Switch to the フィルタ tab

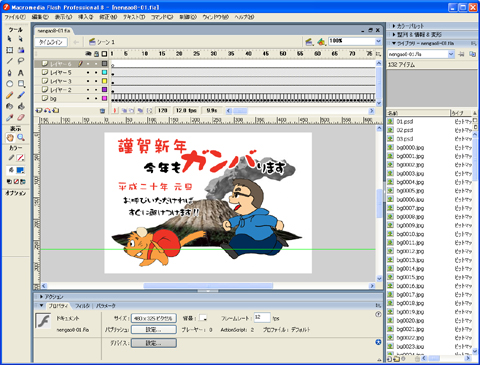82,306
